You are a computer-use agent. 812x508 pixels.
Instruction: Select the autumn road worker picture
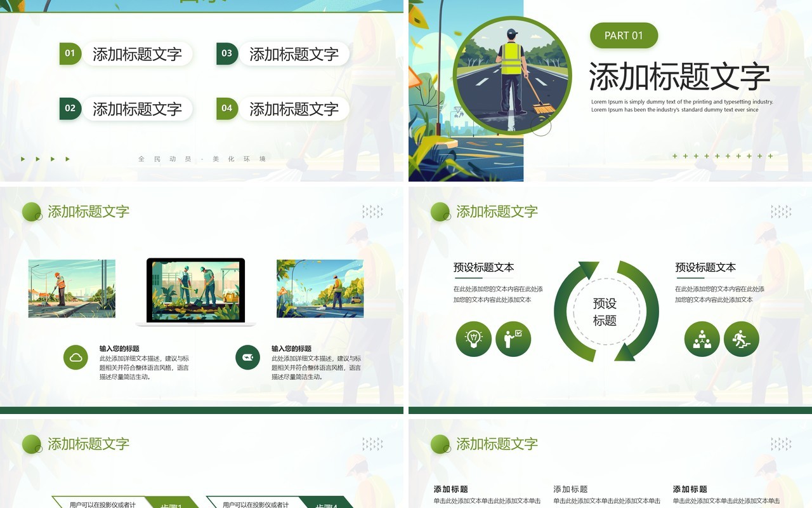point(320,288)
